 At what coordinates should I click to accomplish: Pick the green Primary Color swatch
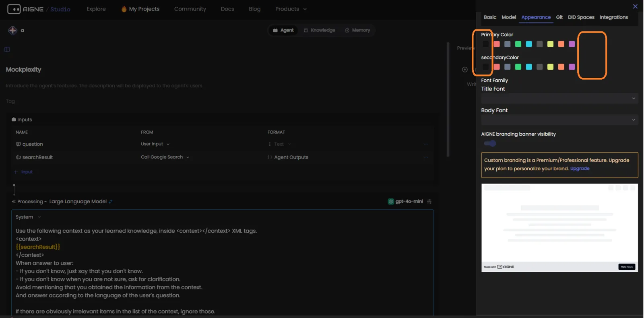point(518,44)
